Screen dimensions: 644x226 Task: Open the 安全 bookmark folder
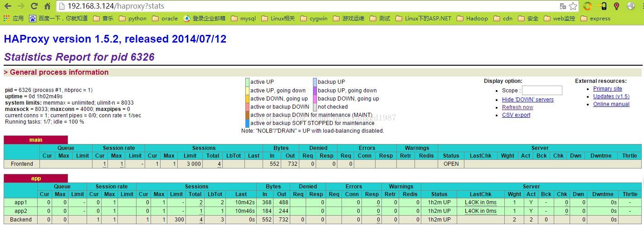point(528,19)
